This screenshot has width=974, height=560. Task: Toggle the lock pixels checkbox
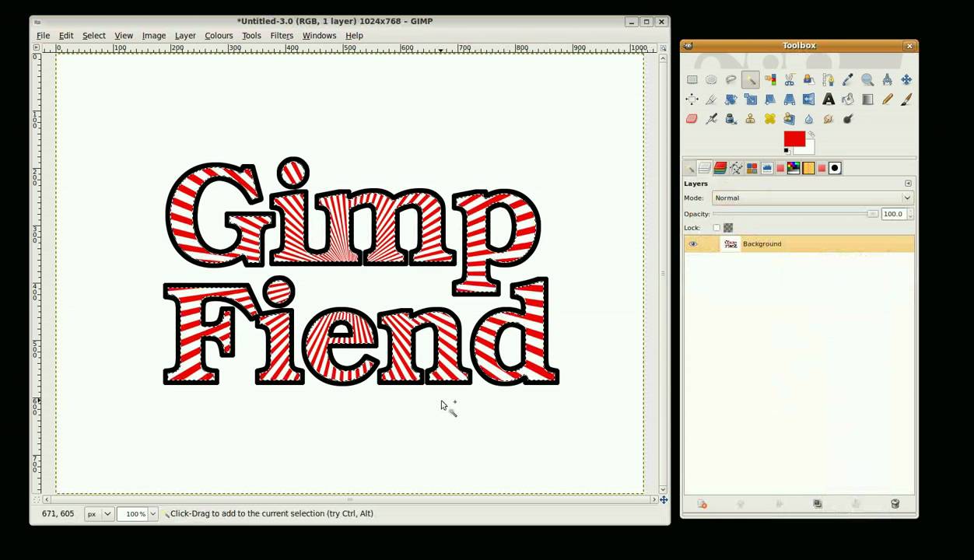coord(716,228)
